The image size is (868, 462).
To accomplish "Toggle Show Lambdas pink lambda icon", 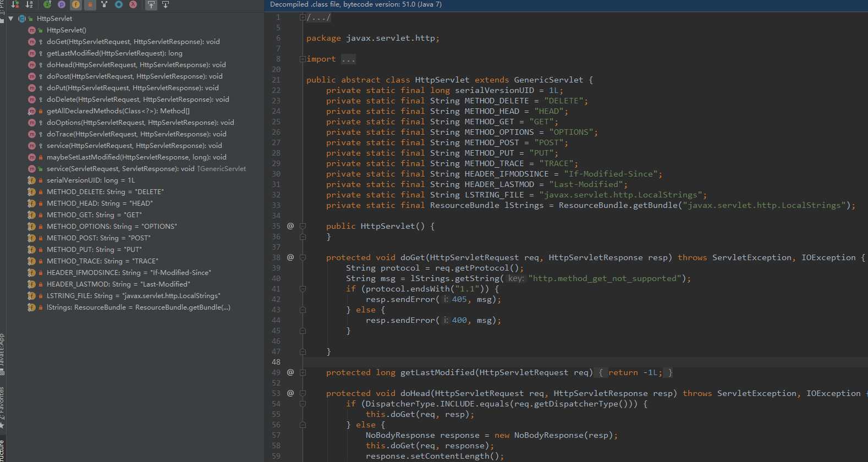I will coord(133,4).
